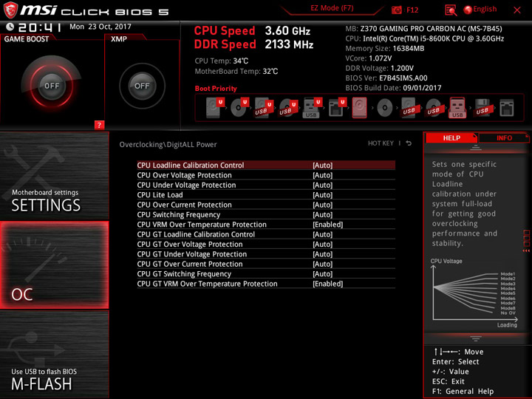
Task: Change CPU GT VRM Over Temperature Protection
Action: 266,284
